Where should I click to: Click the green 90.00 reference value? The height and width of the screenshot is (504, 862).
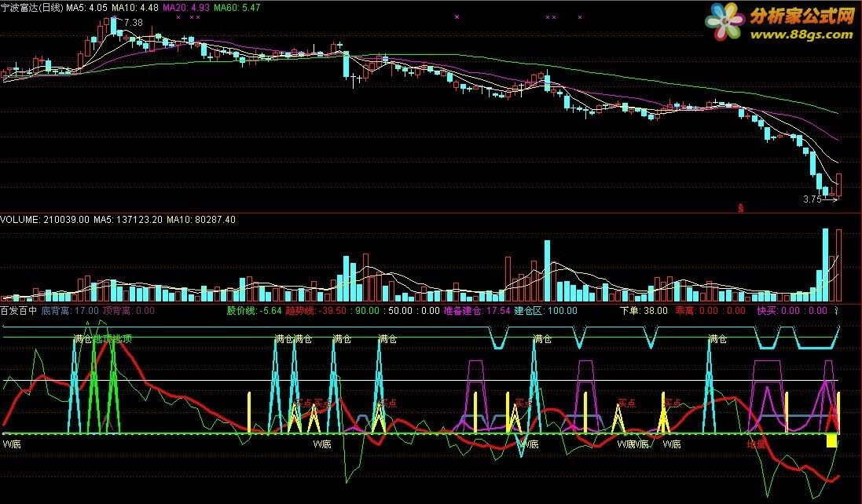point(367,311)
